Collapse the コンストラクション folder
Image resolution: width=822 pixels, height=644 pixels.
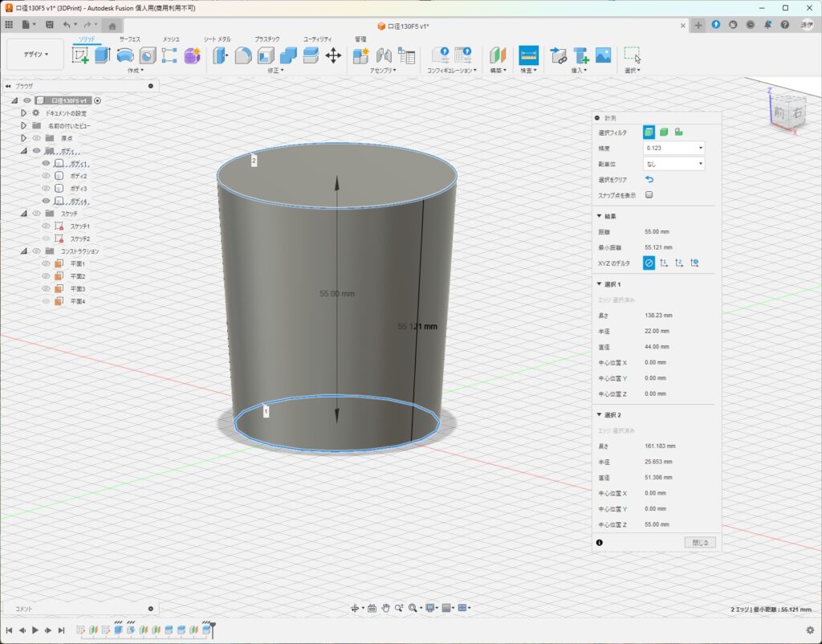coord(23,251)
